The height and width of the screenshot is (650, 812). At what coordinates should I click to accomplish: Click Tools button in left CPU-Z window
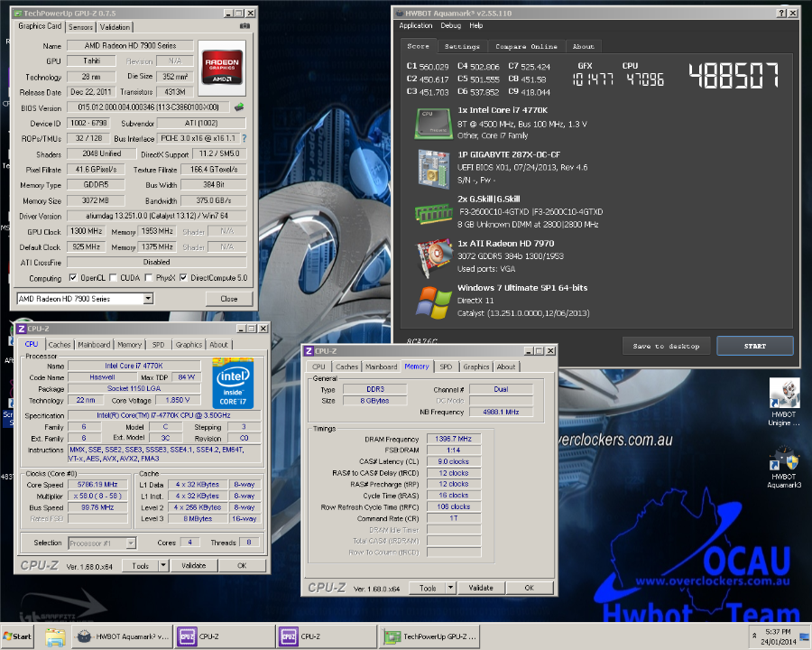tap(141, 565)
